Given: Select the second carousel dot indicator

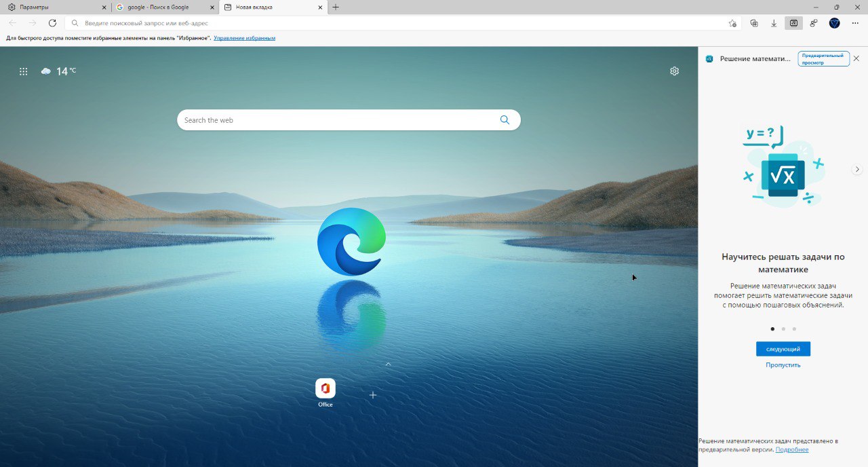Looking at the screenshot, I should [783, 329].
